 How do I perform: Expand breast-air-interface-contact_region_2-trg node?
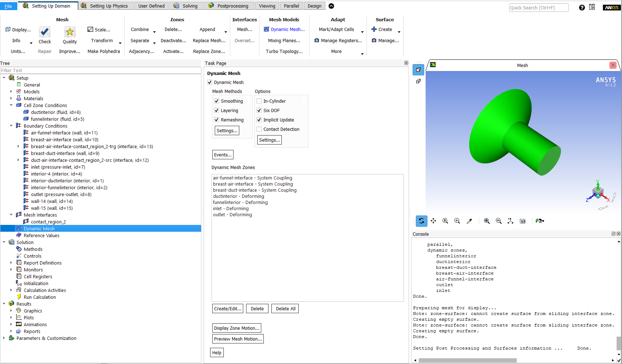[18, 146]
